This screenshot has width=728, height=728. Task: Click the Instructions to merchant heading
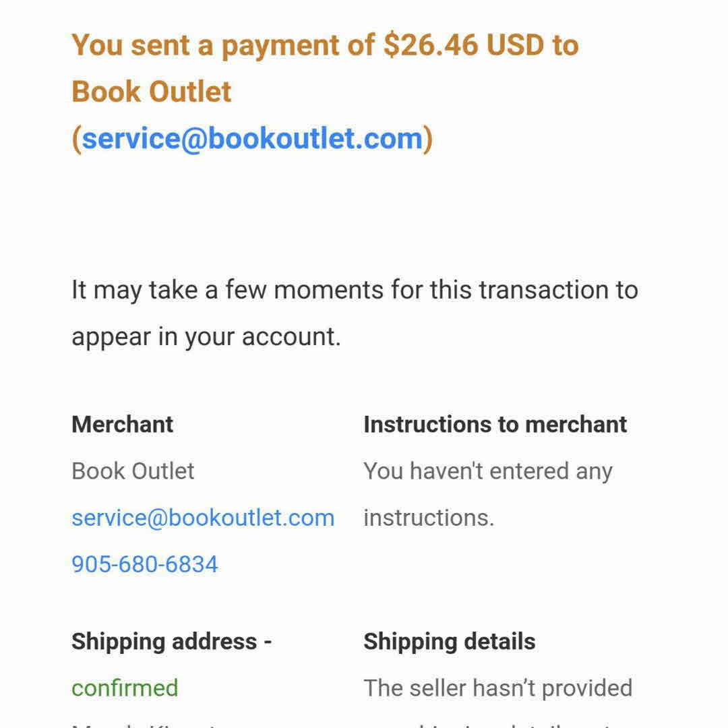(x=495, y=425)
